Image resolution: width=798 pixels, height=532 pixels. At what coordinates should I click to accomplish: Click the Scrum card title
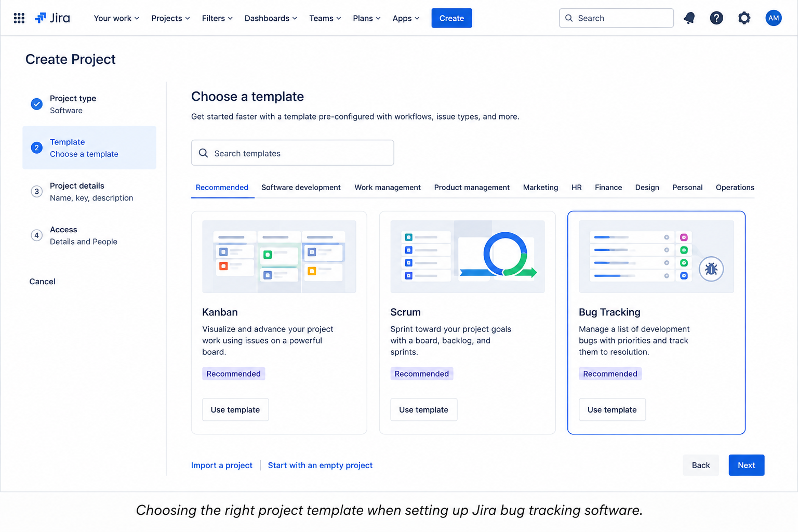[405, 312]
